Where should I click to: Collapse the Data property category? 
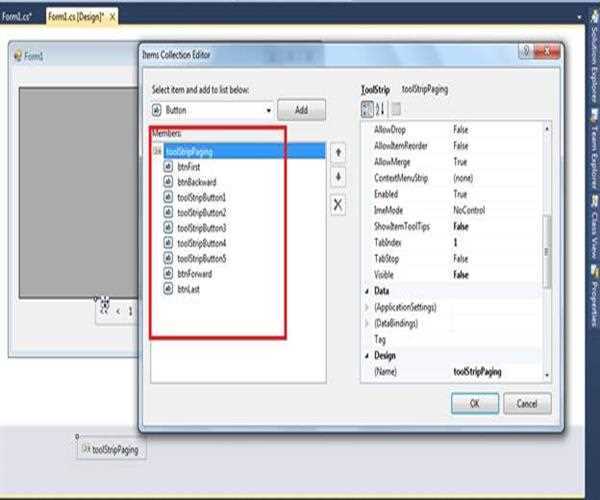(x=365, y=291)
